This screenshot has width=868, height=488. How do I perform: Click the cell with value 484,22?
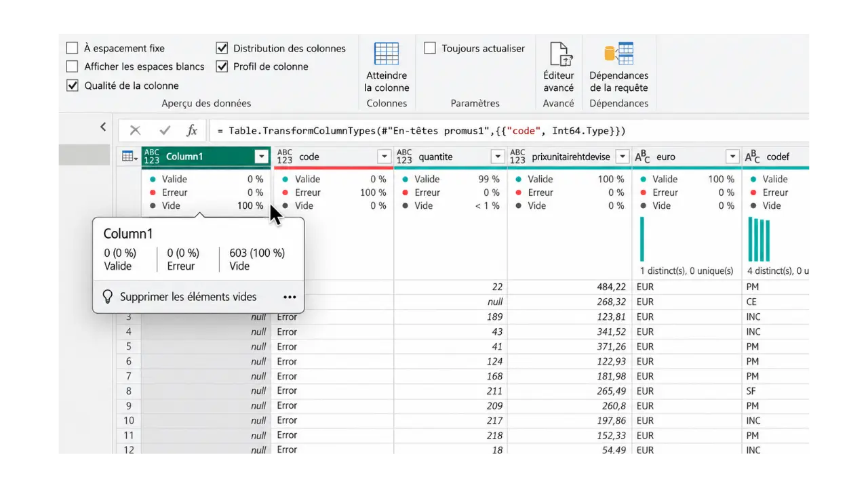[570, 287]
